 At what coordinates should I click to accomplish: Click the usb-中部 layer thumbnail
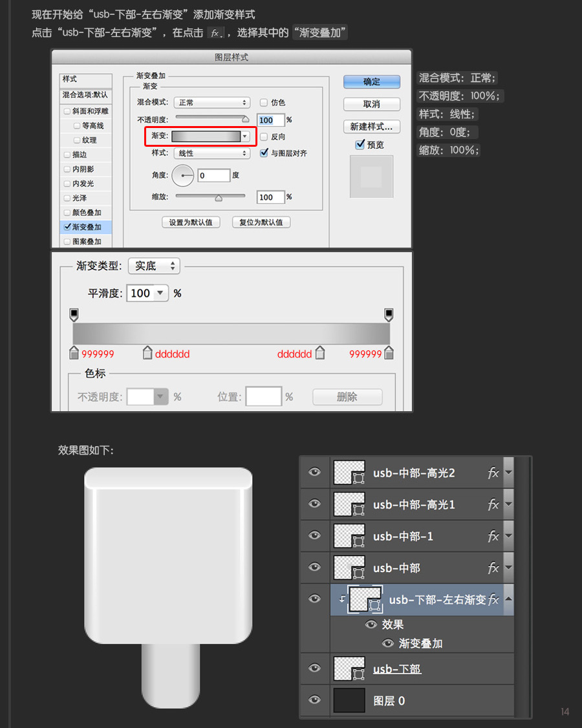349,568
